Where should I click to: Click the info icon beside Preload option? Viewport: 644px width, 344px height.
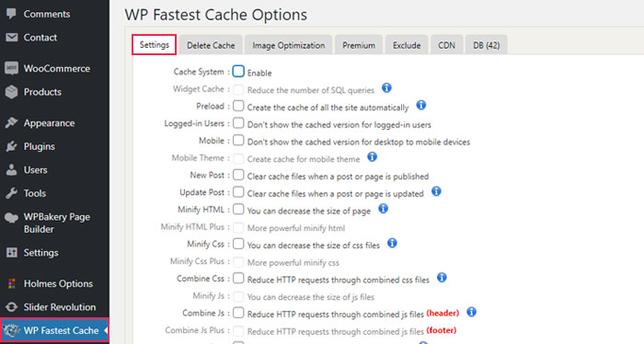click(421, 105)
